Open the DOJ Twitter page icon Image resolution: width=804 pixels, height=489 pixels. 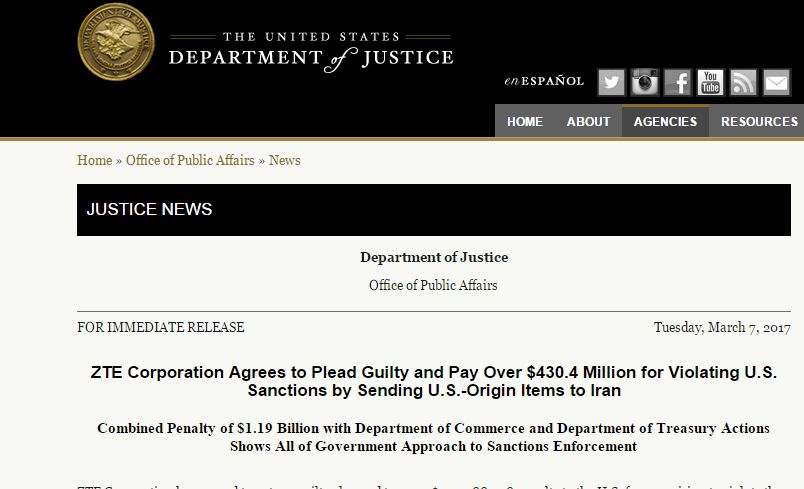(611, 82)
